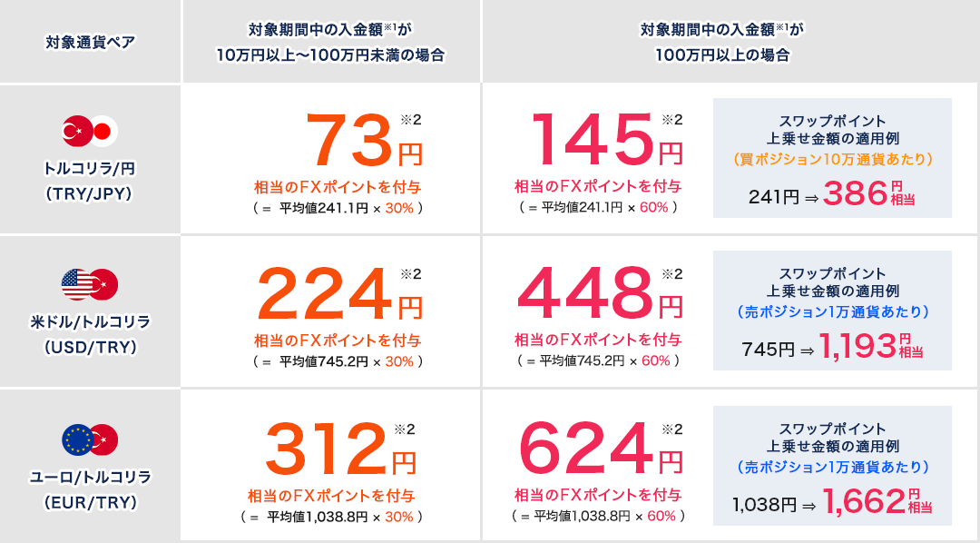Click the Turkish flag in the EUR/TRY row
This screenshot has height=543, width=980.
[104, 439]
